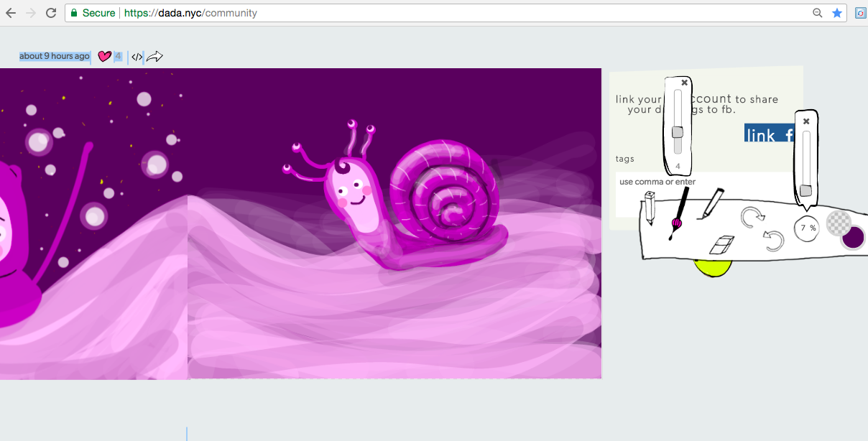Click the brush size slider handle
Image resolution: width=868 pixels, height=441 pixels.
point(677,132)
